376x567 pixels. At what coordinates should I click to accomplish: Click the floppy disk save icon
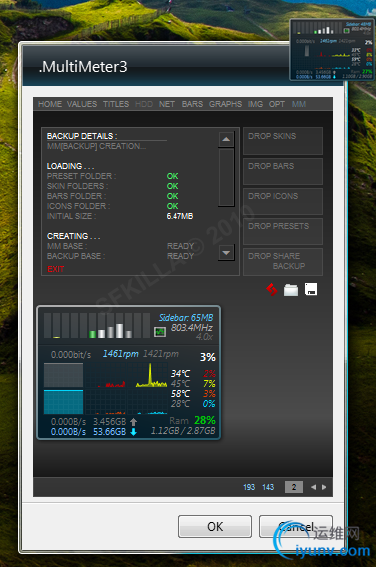pyautogui.click(x=311, y=289)
